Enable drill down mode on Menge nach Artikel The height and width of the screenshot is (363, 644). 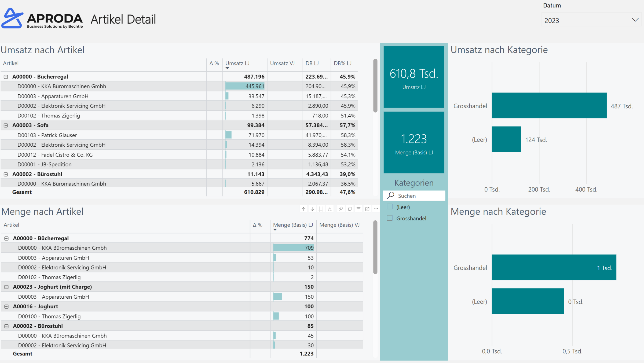coord(312,209)
